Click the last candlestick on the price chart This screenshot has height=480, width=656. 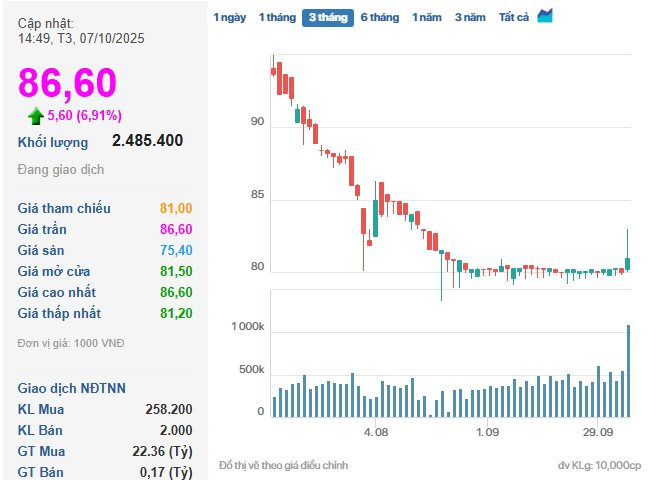(x=628, y=262)
